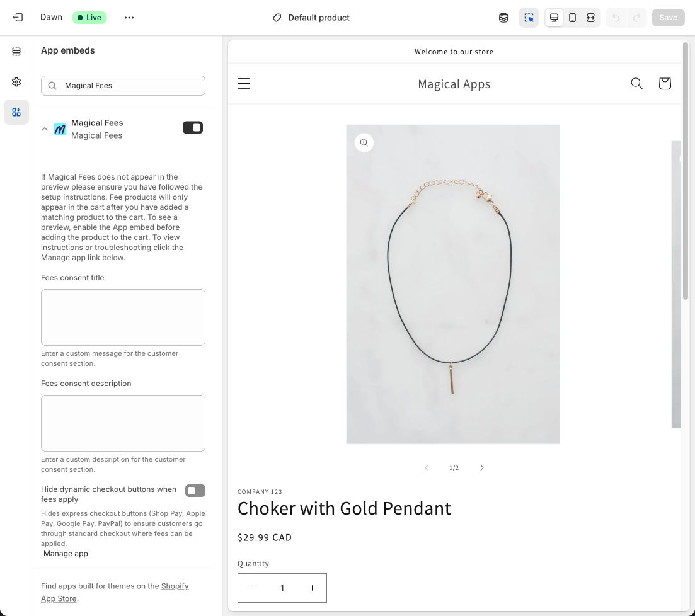Click the undo arrow icon
The width and height of the screenshot is (695, 616).
[616, 18]
